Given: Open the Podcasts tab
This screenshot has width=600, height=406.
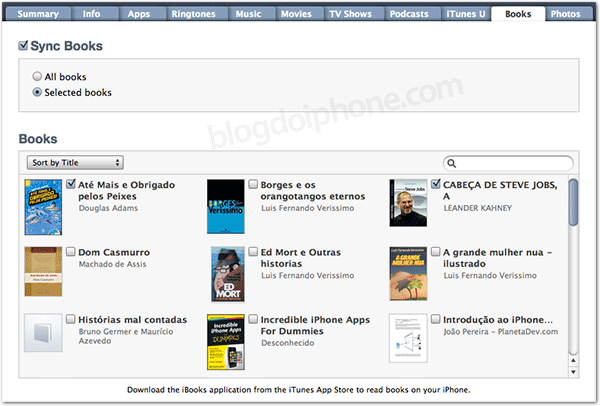Looking at the screenshot, I should tap(409, 14).
